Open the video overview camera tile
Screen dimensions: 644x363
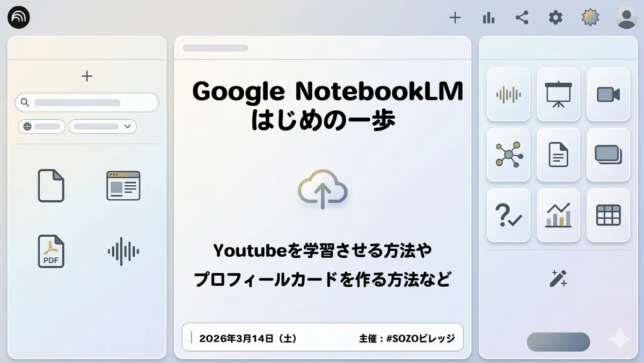point(608,94)
